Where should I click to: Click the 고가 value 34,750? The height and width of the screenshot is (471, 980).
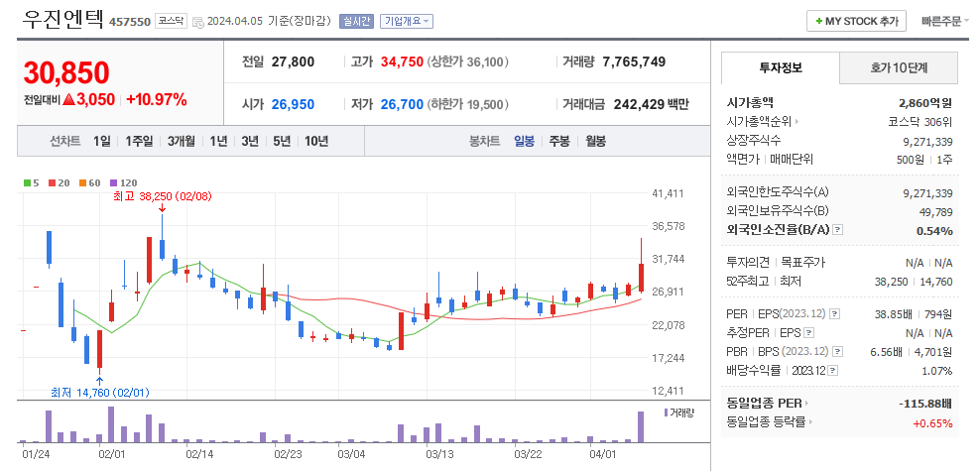pos(402,61)
